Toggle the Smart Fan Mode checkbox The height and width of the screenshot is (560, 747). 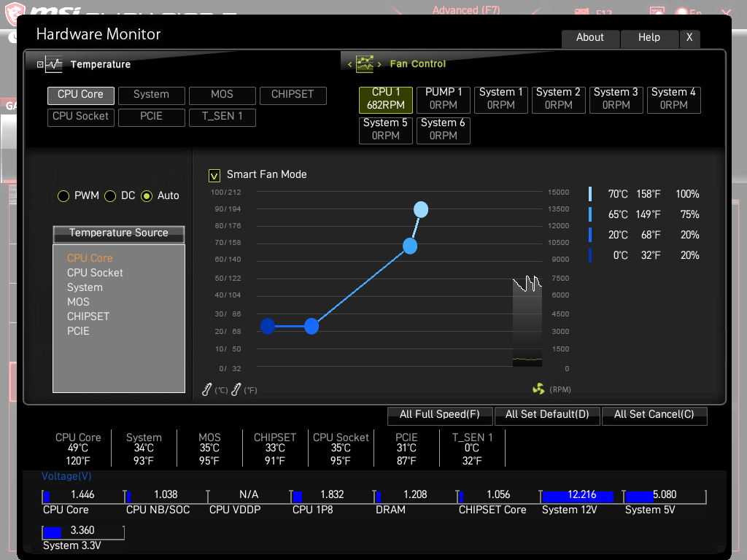pos(214,176)
